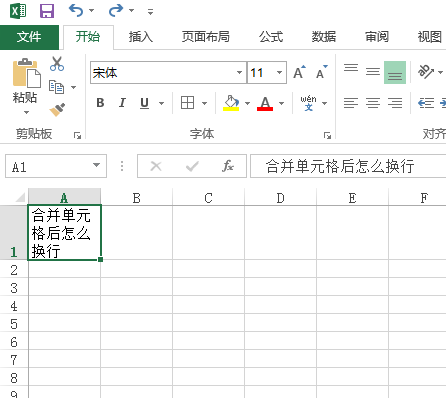The height and width of the screenshot is (398, 446).
Task: Open the underline style dropdown
Action: [162, 103]
